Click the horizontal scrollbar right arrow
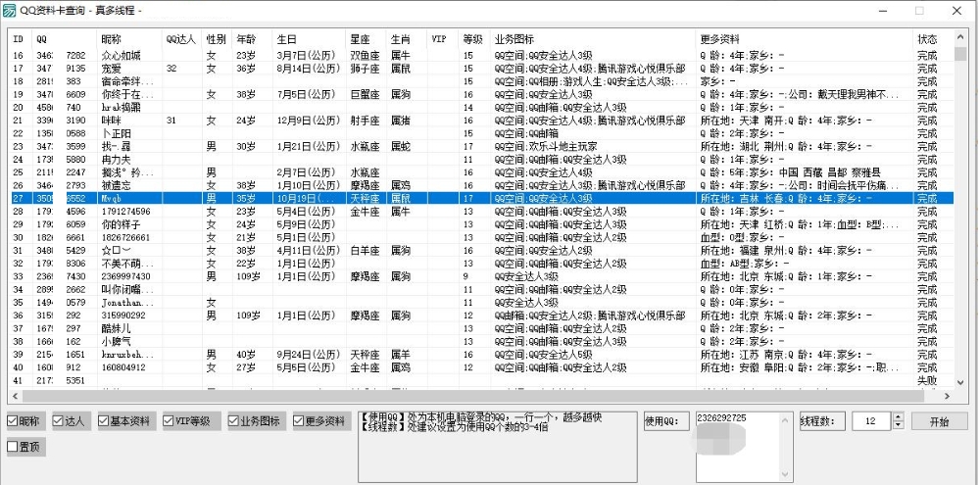 (948, 396)
